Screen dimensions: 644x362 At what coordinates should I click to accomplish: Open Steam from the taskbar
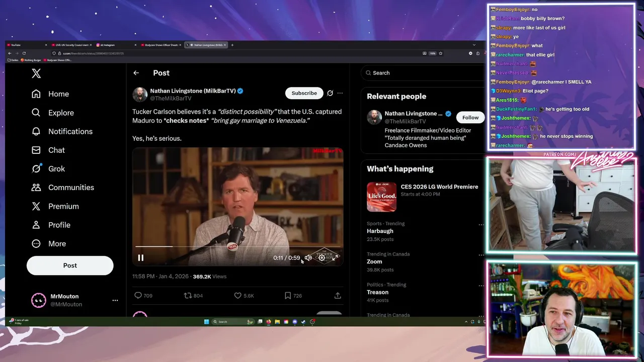pos(303,322)
